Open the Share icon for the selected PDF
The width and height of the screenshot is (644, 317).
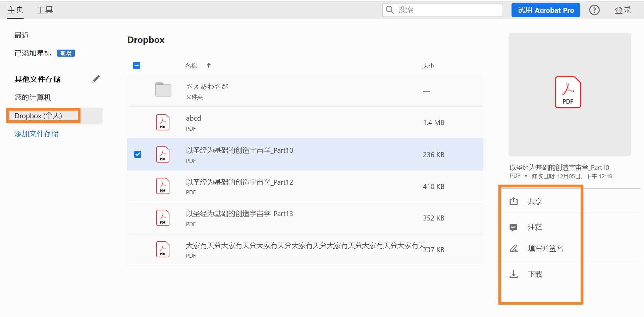(514, 201)
